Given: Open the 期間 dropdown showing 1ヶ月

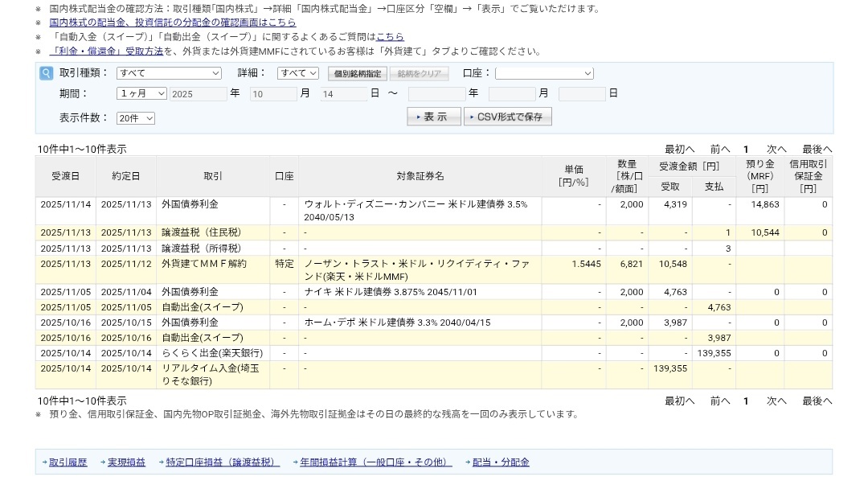Looking at the screenshot, I should [x=141, y=94].
